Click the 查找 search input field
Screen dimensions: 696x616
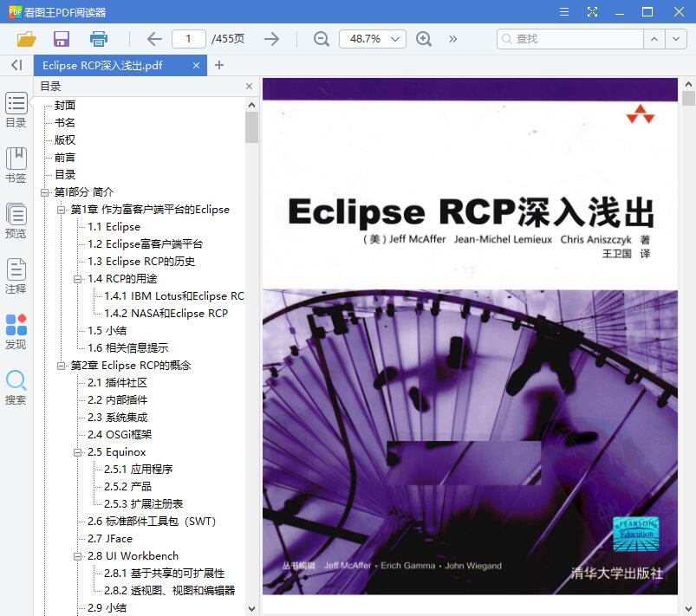tap(570, 39)
